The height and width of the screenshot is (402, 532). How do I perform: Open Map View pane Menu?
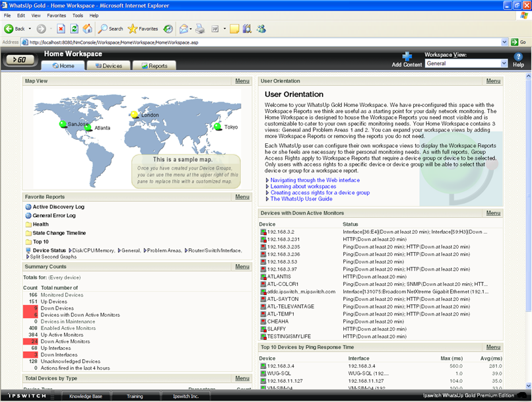(242, 81)
